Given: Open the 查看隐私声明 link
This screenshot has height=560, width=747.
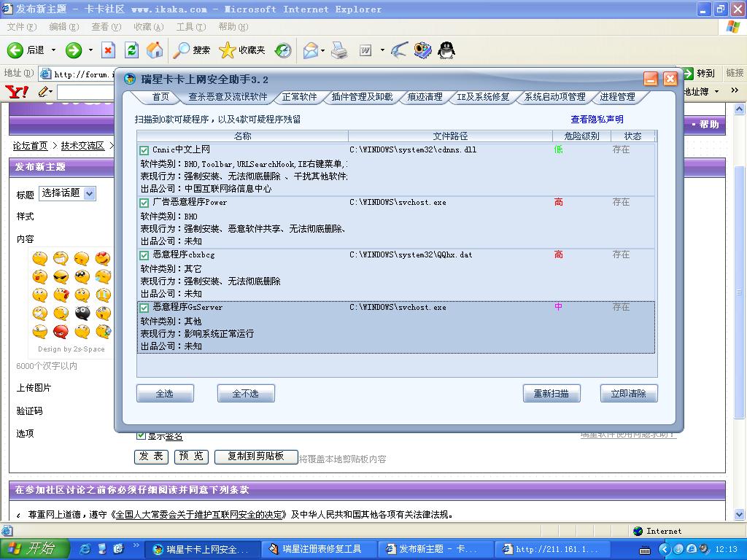Looking at the screenshot, I should coord(597,120).
